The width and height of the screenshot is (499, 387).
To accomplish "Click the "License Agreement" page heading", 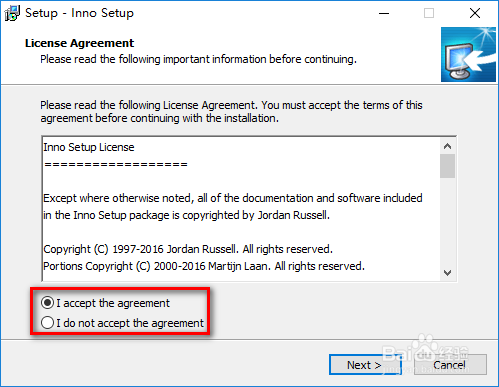I will 79,43.
